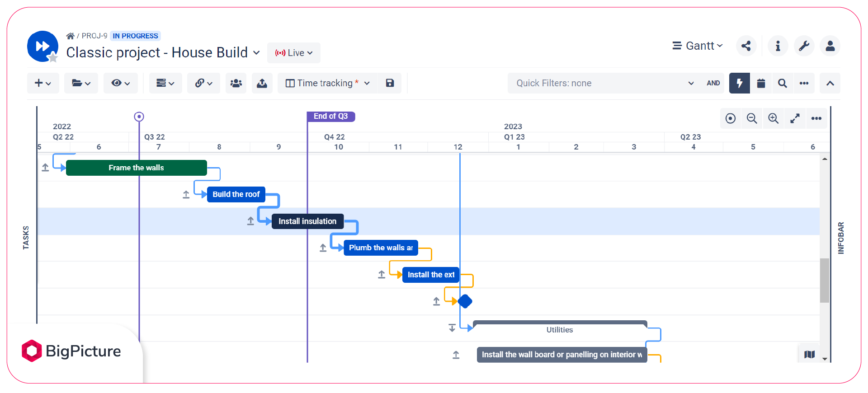Open the eye visibility options dropdown
Image resolution: width=868 pixels, height=393 pixels.
click(x=120, y=83)
